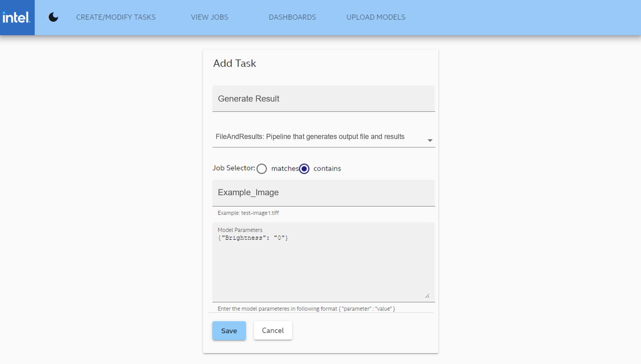This screenshot has width=641, height=364.
Task: Cancel adding the task
Action: (273, 330)
